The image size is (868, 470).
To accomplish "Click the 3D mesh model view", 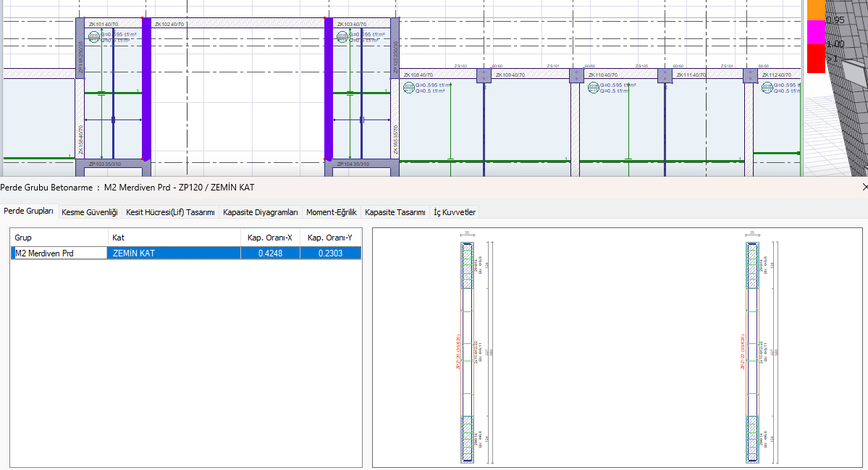I will 847,88.
